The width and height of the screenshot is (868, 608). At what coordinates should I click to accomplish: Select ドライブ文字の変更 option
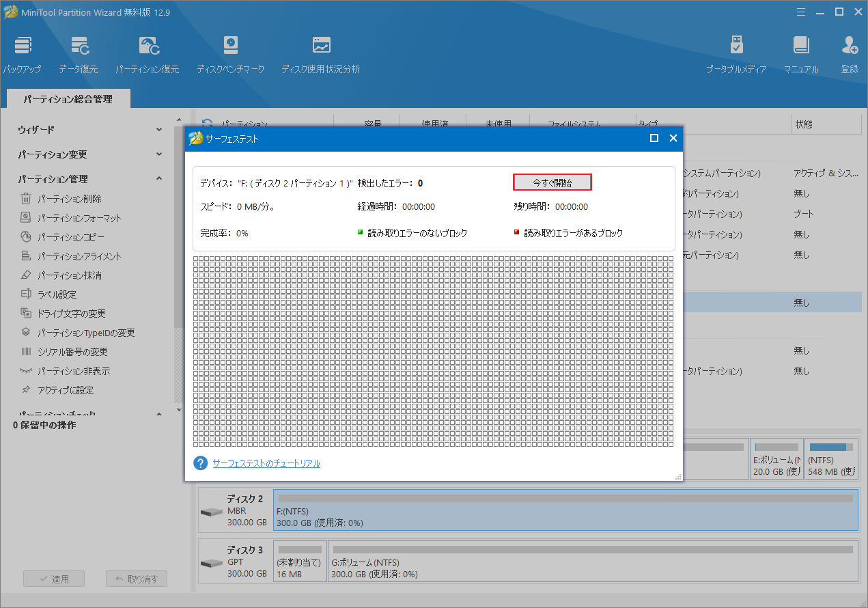tap(63, 314)
